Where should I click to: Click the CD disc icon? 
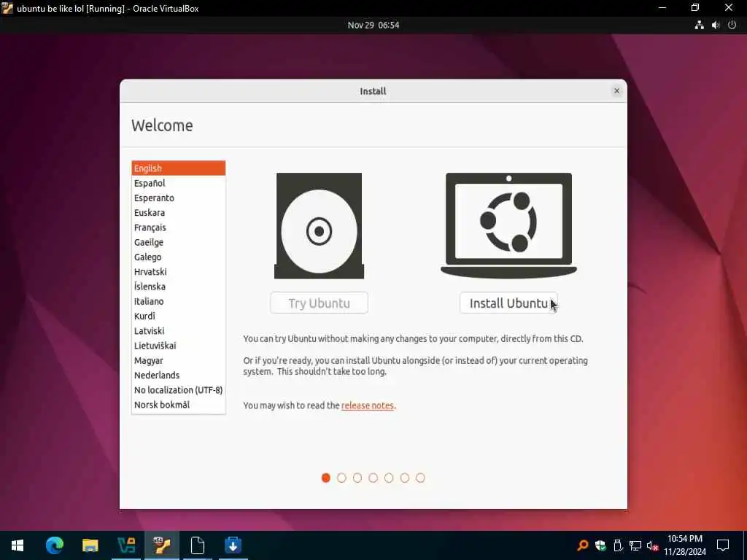319,226
